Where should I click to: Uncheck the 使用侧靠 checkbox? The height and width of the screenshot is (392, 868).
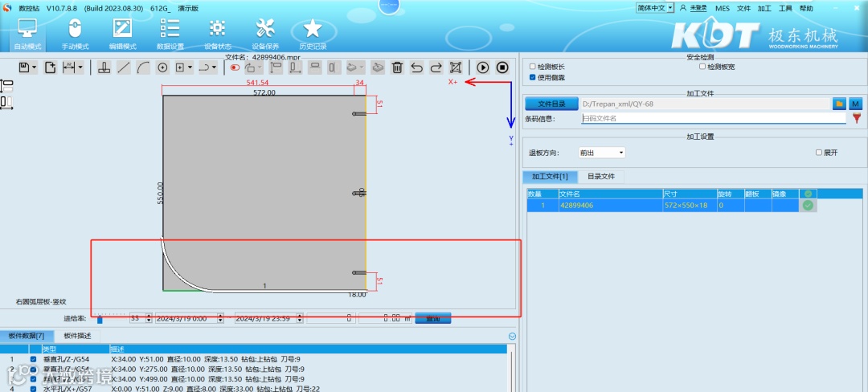click(x=533, y=77)
